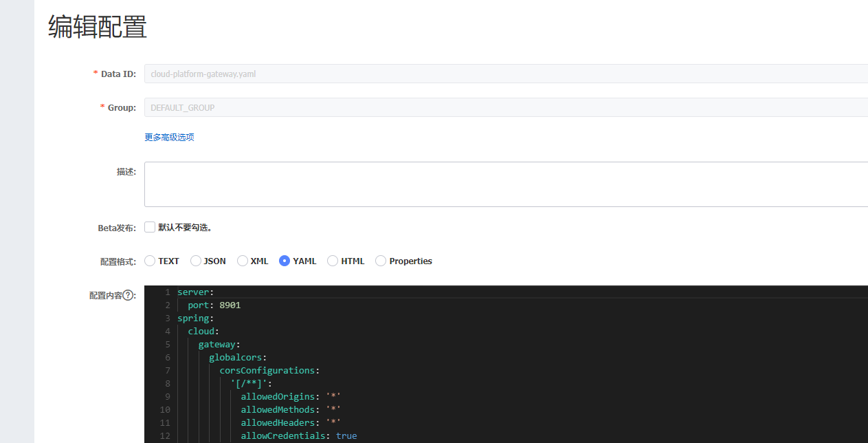Enable the Beta发布 checkbox

coord(149,226)
